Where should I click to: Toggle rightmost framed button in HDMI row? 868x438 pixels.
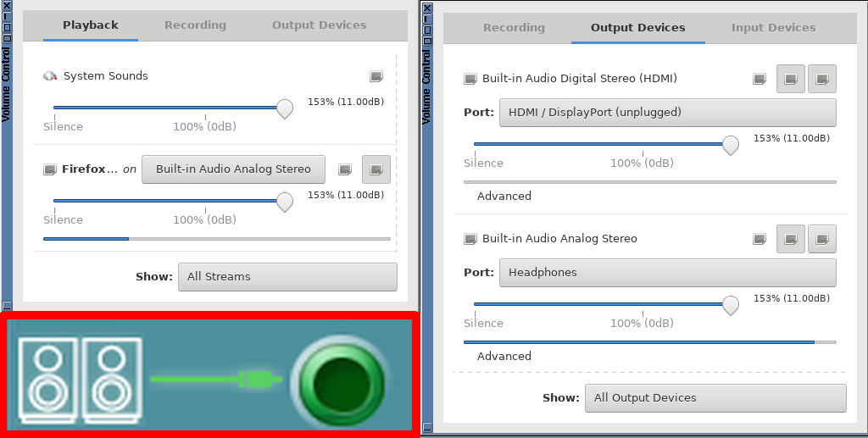click(x=822, y=79)
